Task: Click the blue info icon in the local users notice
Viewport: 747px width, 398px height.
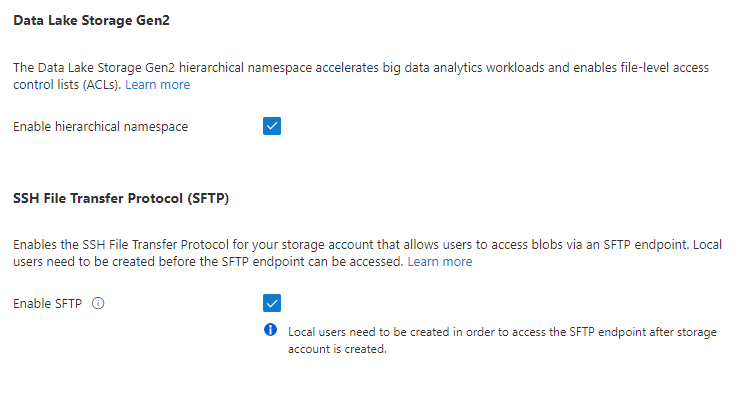Action: pos(271,330)
